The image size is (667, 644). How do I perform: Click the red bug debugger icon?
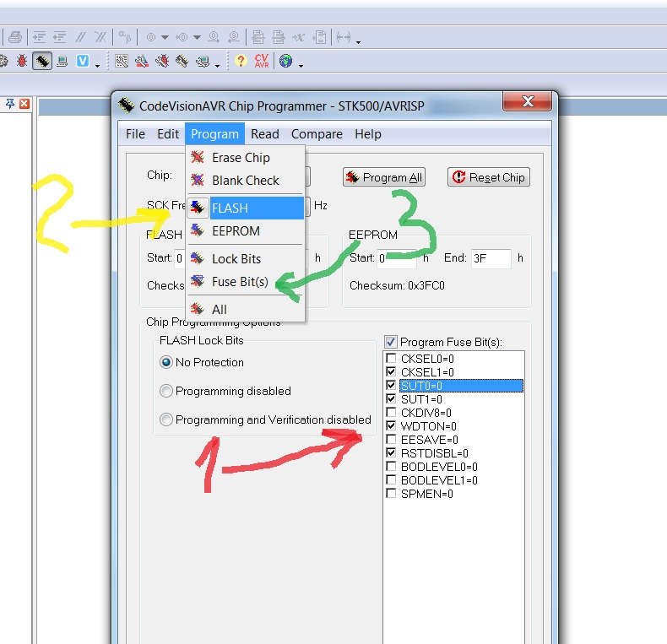(x=22, y=62)
